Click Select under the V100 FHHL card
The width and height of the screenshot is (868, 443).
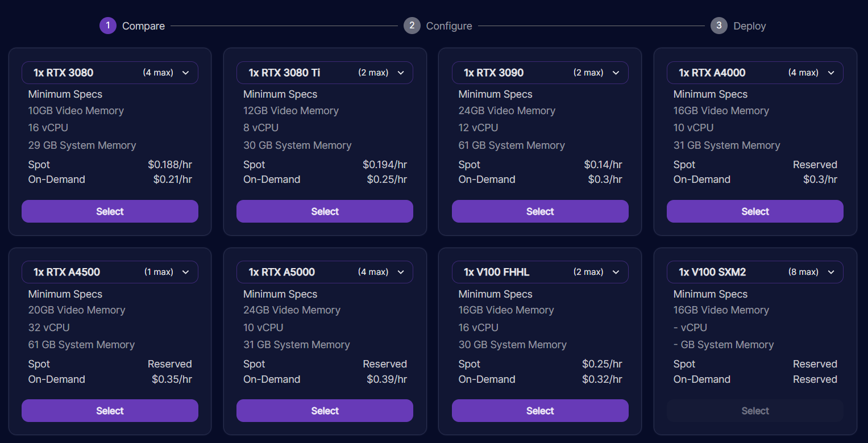[x=540, y=411]
